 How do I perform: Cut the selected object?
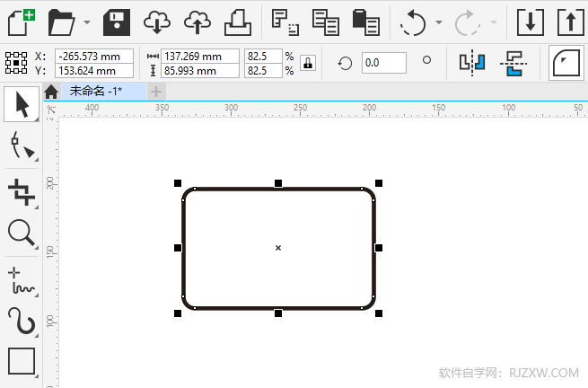pos(285,22)
